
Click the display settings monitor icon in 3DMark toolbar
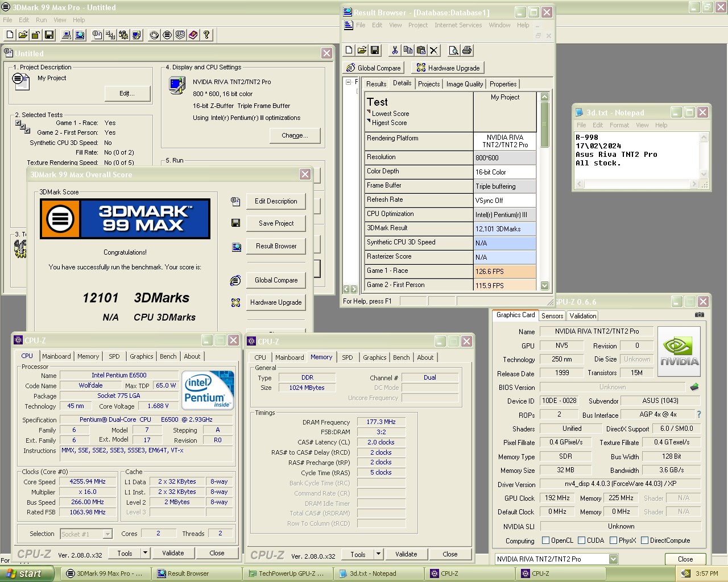click(136, 35)
